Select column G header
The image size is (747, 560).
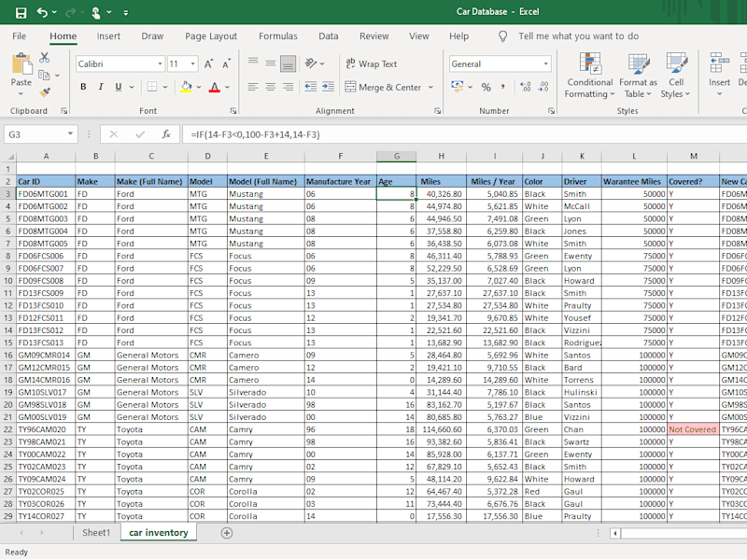click(396, 156)
